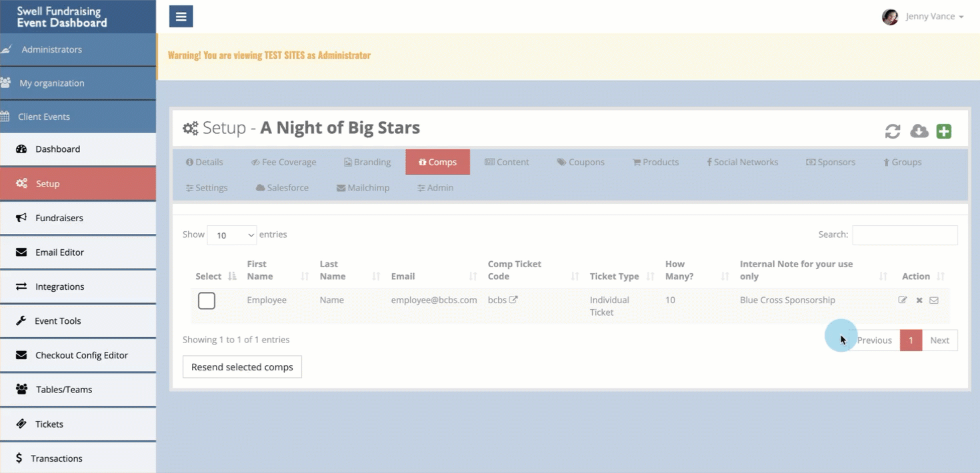Click the Tables/Teams people icon

click(21, 390)
